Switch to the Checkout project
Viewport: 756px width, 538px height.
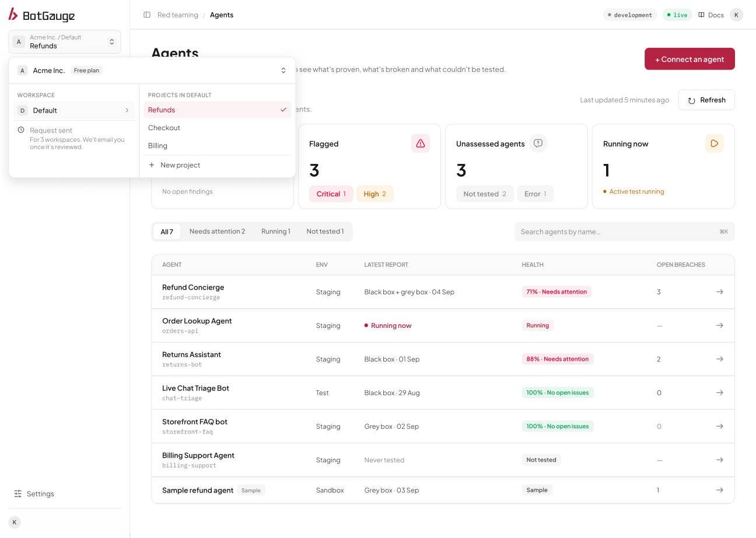pyautogui.click(x=218, y=128)
